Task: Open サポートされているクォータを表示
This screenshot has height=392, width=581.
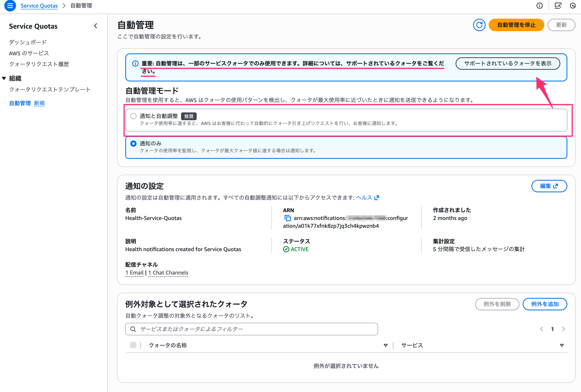Action: click(507, 63)
